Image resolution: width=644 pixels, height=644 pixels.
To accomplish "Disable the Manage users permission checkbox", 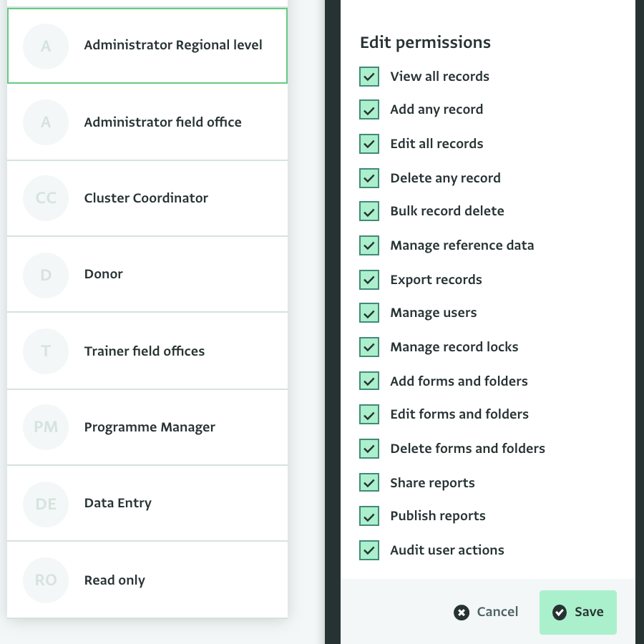I will 369,313.
